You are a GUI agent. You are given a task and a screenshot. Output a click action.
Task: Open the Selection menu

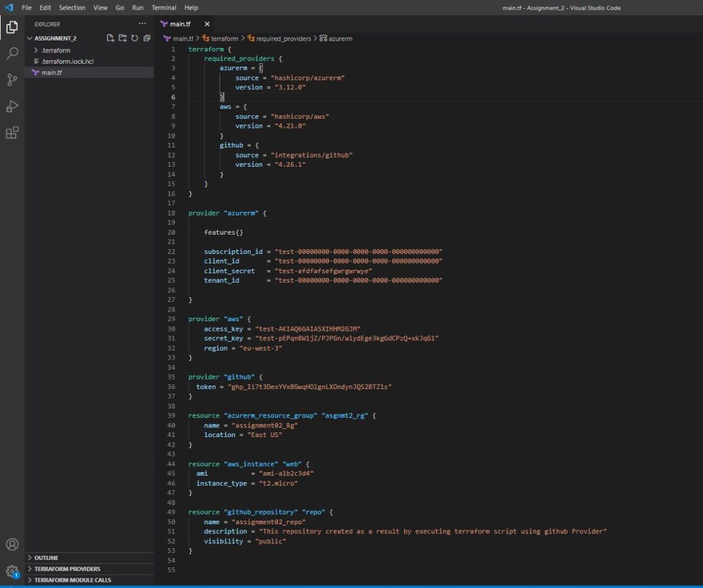point(72,8)
